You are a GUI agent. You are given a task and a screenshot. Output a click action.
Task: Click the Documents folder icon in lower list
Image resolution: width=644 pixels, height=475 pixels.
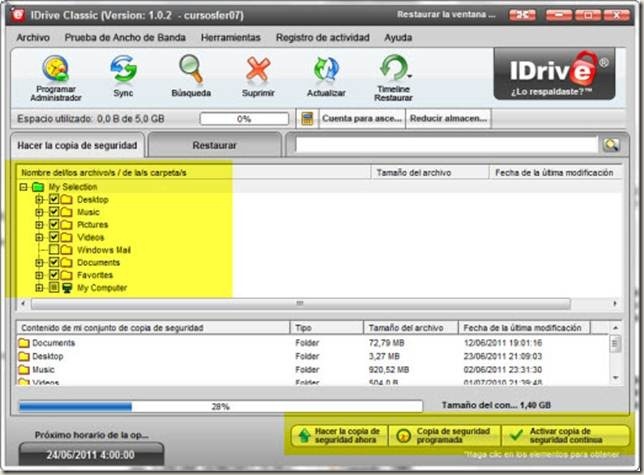(x=24, y=343)
